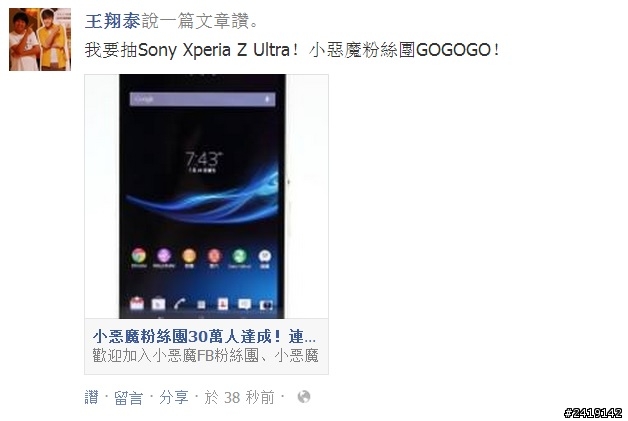Click the purple app icon beside Chrome
Image resolution: width=628 pixels, height=421 pixels.
[164, 256]
